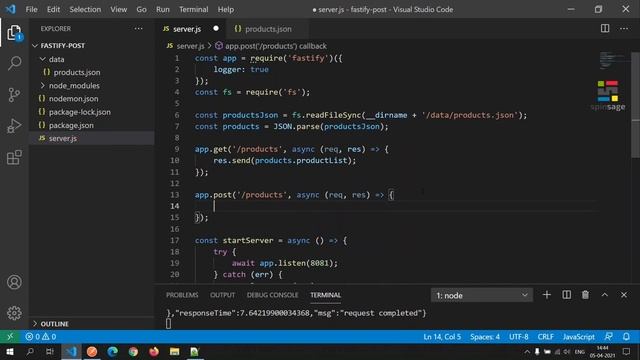Create a new terminal with plus icon
This screenshot has height=360, width=640.
(x=547, y=295)
